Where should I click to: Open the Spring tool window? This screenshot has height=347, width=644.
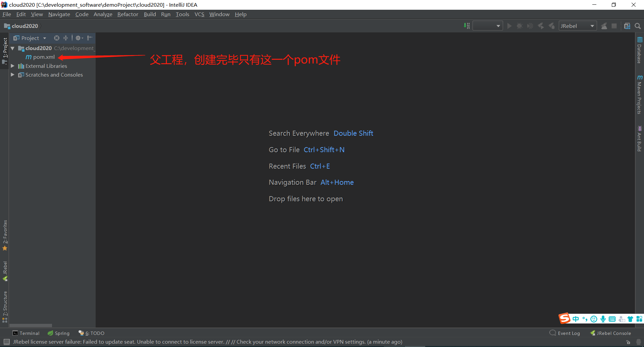point(59,333)
